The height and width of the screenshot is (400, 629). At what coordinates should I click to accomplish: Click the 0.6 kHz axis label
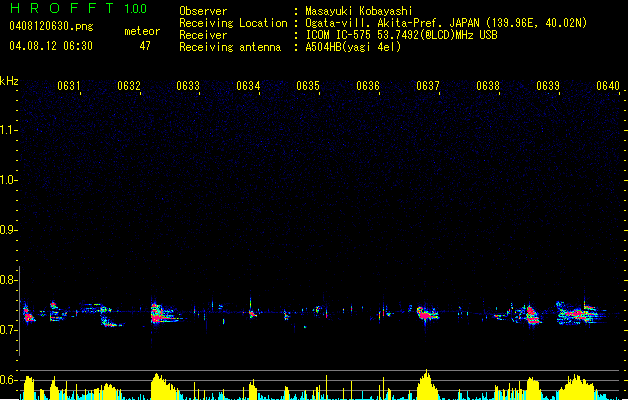coord(8,380)
